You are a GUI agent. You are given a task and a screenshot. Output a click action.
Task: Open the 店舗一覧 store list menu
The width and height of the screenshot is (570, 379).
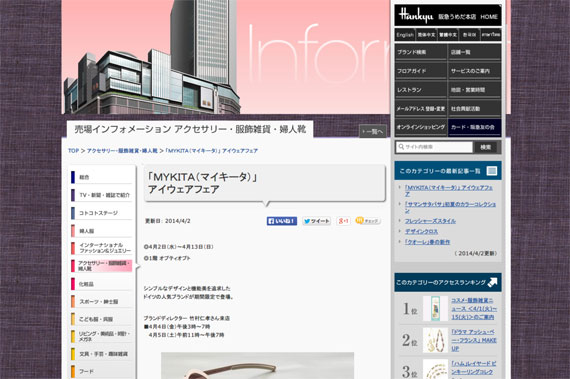click(x=474, y=52)
